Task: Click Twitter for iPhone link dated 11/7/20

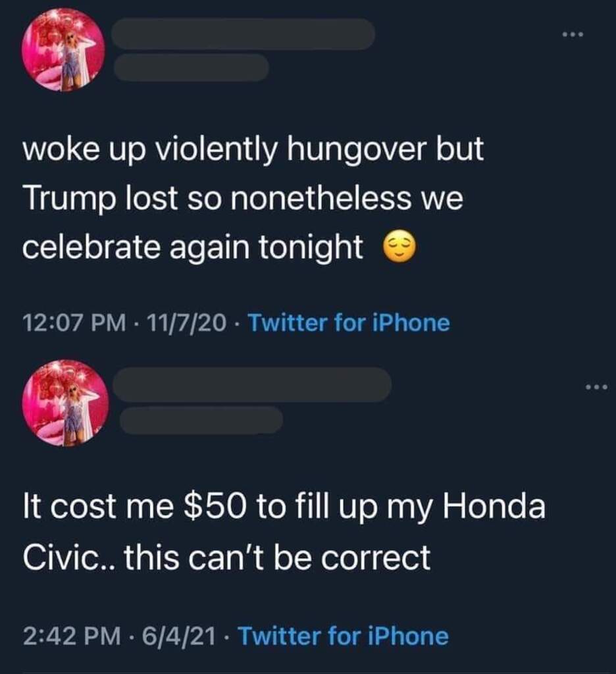Action: click(349, 323)
